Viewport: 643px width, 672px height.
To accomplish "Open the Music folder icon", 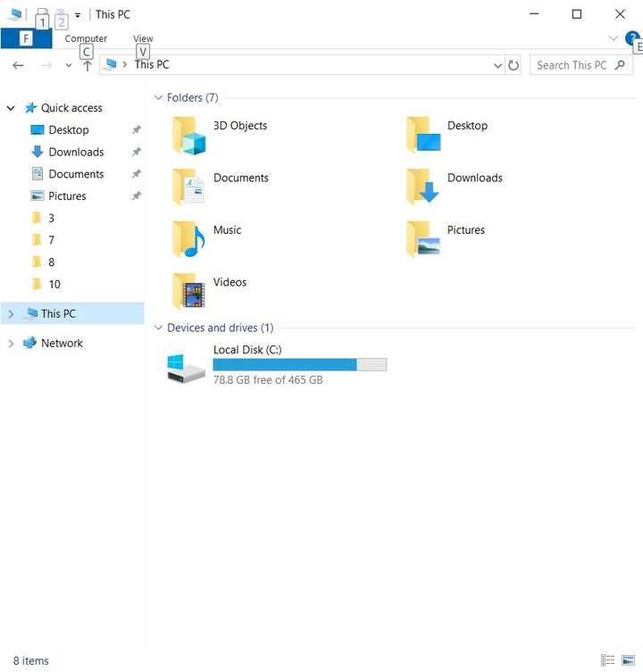I will [x=188, y=239].
